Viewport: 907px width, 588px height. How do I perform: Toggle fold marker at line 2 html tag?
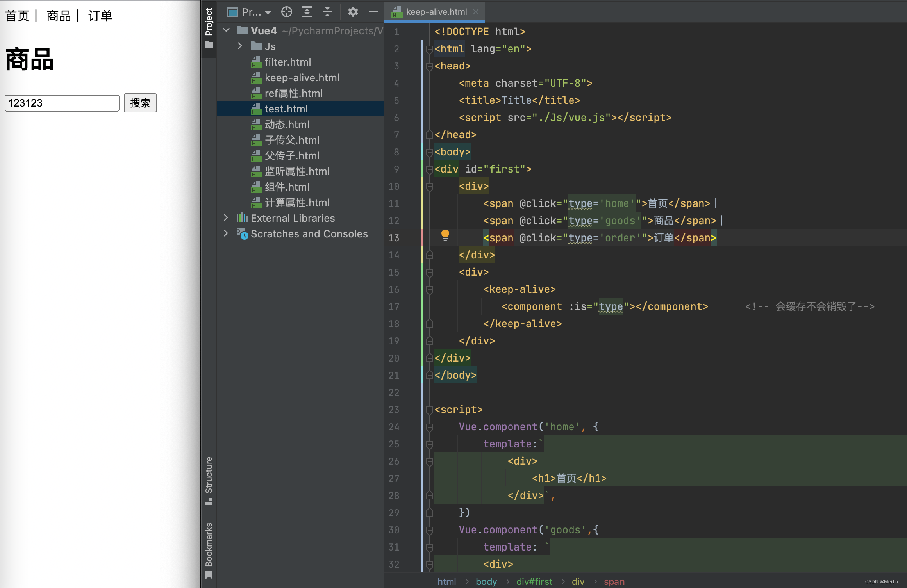pos(429,49)
